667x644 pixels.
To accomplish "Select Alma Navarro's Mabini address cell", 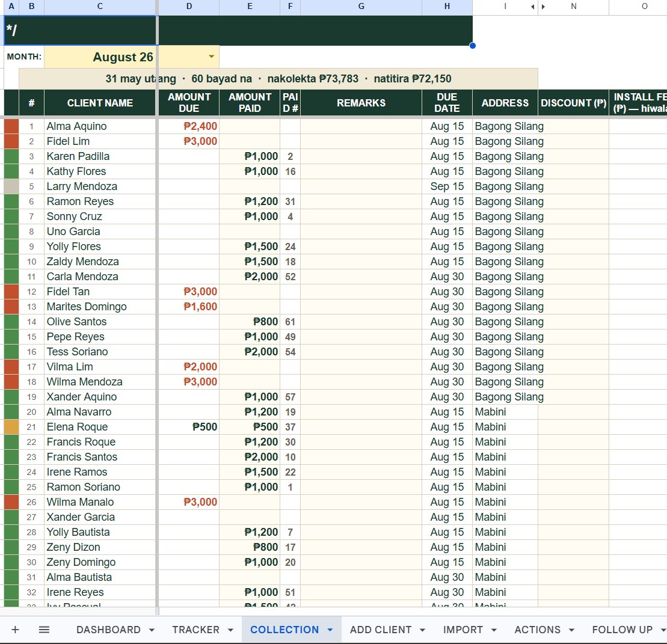I will 505,412.
